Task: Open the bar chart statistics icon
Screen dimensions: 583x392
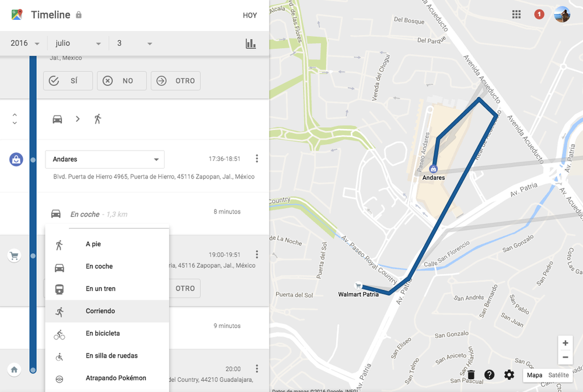Action: click(250, 43)
